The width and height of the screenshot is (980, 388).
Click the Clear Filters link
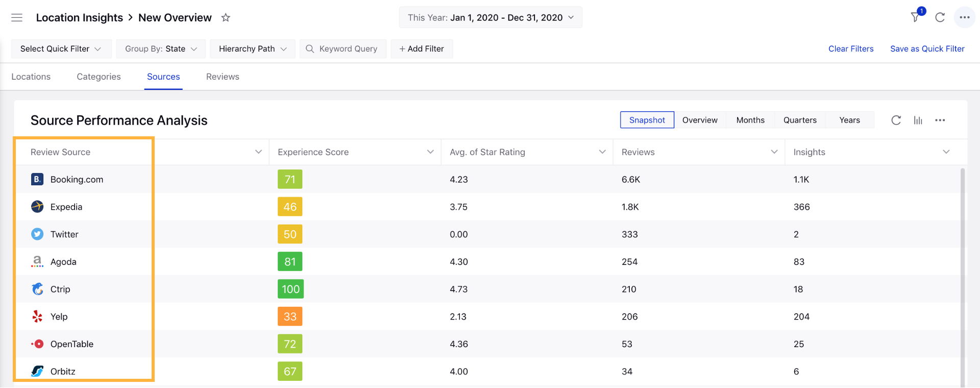[x=851, y=49]
